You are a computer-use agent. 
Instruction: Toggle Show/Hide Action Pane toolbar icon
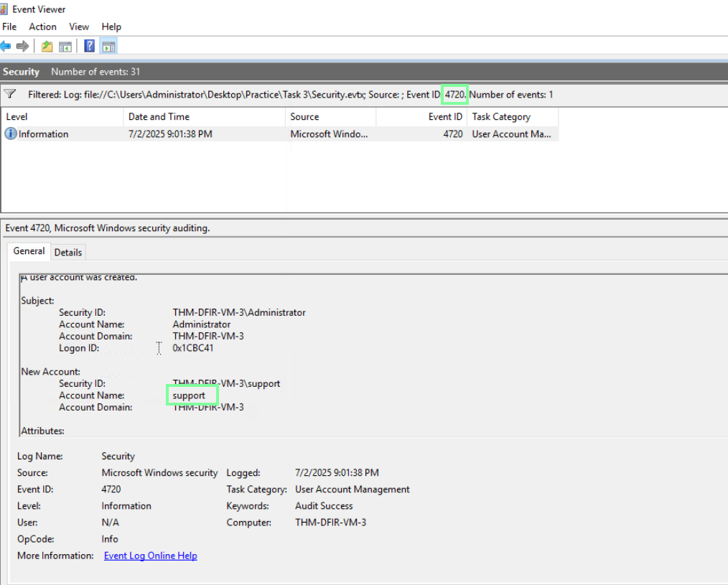tap(108, 47)
